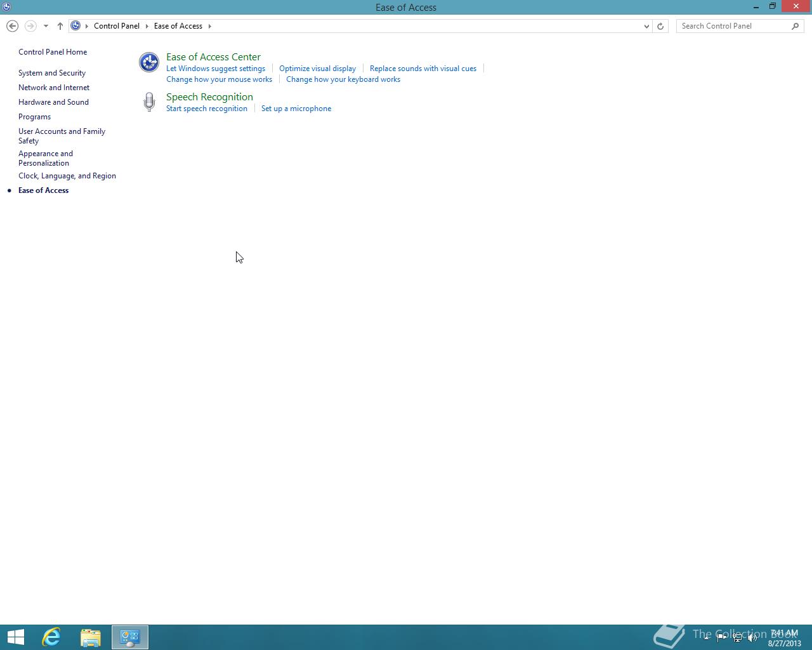Click the Forward arrow navigation button

coord(30,26)
